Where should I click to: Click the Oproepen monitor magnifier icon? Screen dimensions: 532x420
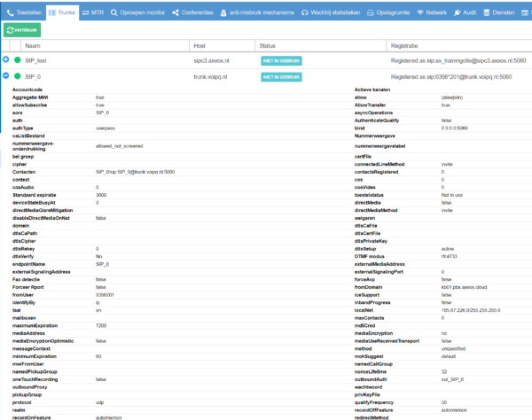[113, 13]
